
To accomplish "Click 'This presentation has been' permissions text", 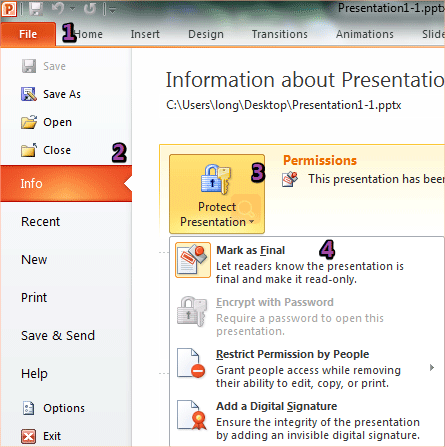I will pos(376,179).
